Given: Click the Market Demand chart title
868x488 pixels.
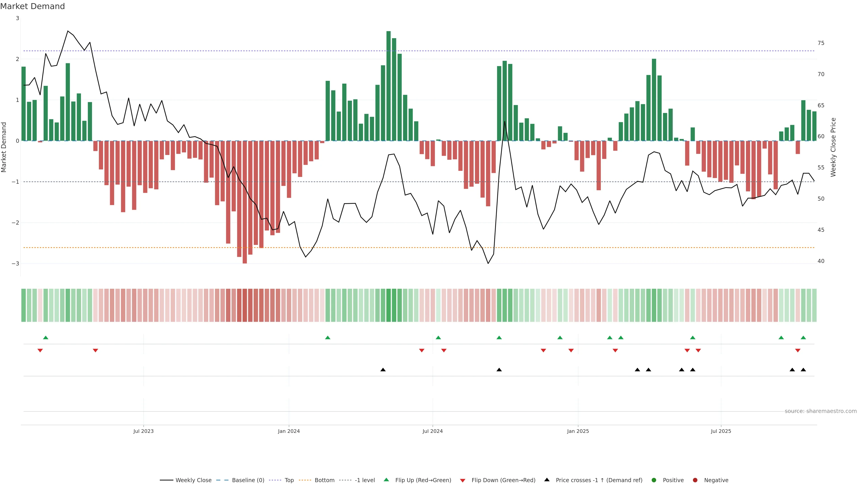Looking at the screenshot, I should coord(32,6).
